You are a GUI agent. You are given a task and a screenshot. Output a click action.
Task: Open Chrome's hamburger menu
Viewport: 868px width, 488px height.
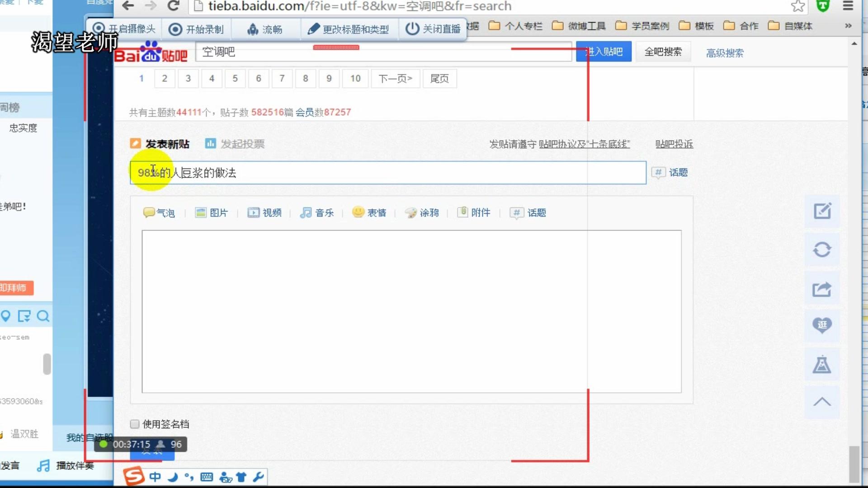pyautogui.click(x=848, y=6)
